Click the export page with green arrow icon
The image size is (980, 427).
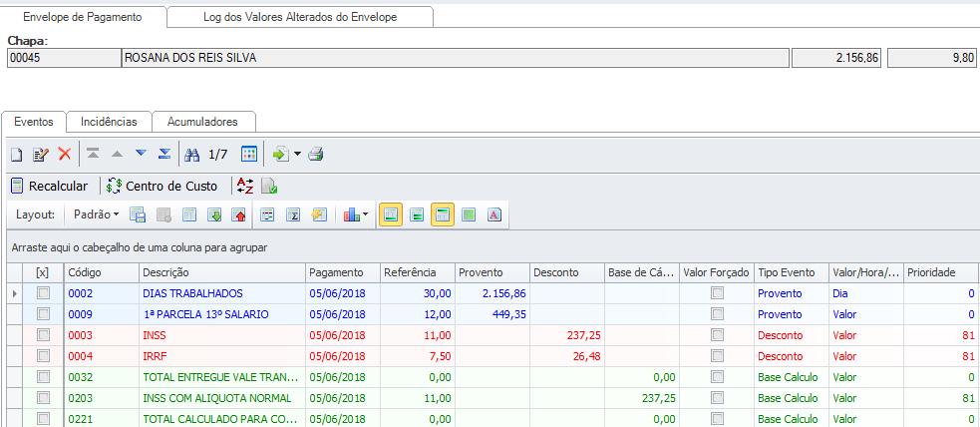pyautogui.click(x=281, y=154)
